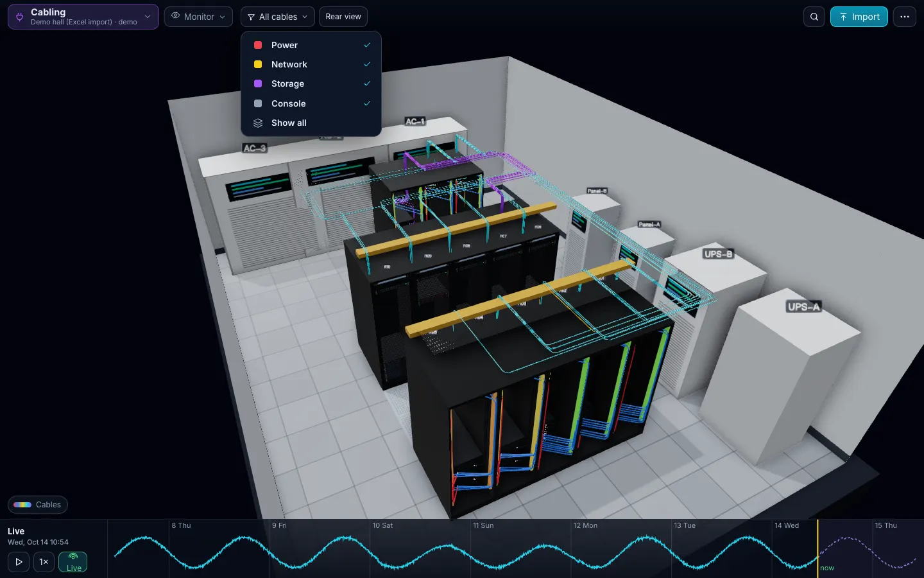Click the Show all layers icon

(258, 123)
